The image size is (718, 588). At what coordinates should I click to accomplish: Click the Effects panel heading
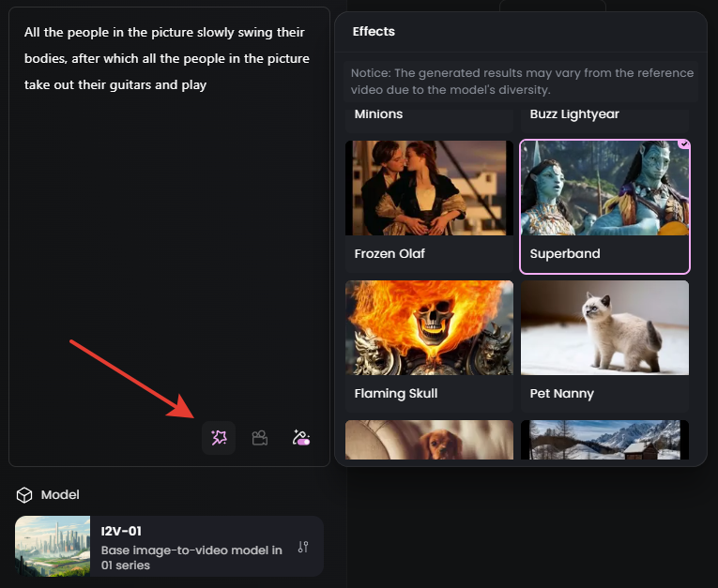coord(374,32)
